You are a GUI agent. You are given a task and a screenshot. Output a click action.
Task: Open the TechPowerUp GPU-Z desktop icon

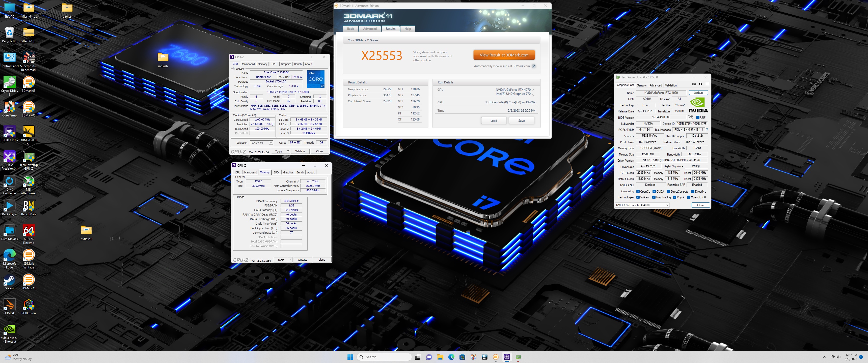(x=29, y=160)
